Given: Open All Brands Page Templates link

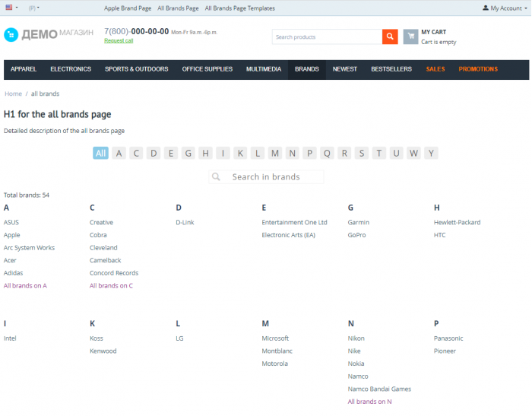Looking at the screenshot, I should 240,8.
